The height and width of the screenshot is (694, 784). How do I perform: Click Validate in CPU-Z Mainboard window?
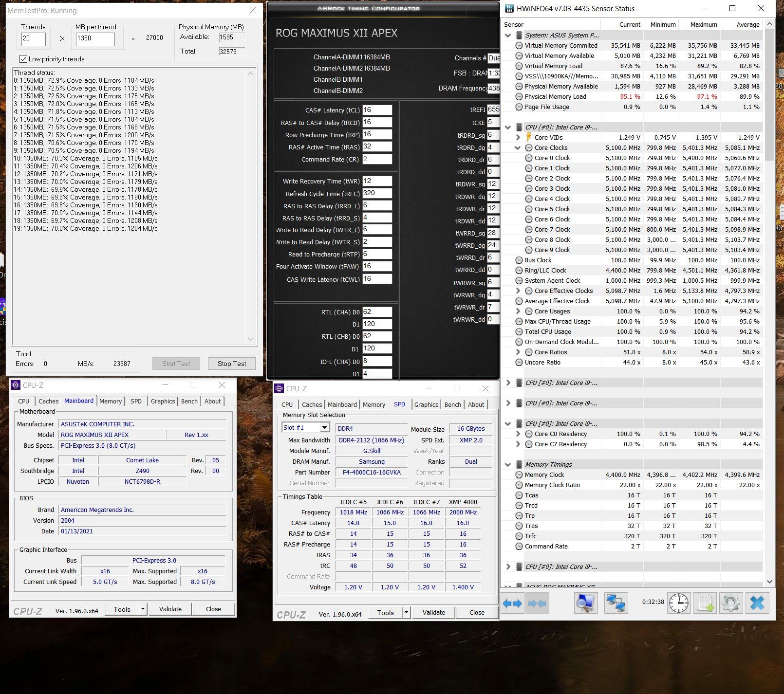[170, 609]
